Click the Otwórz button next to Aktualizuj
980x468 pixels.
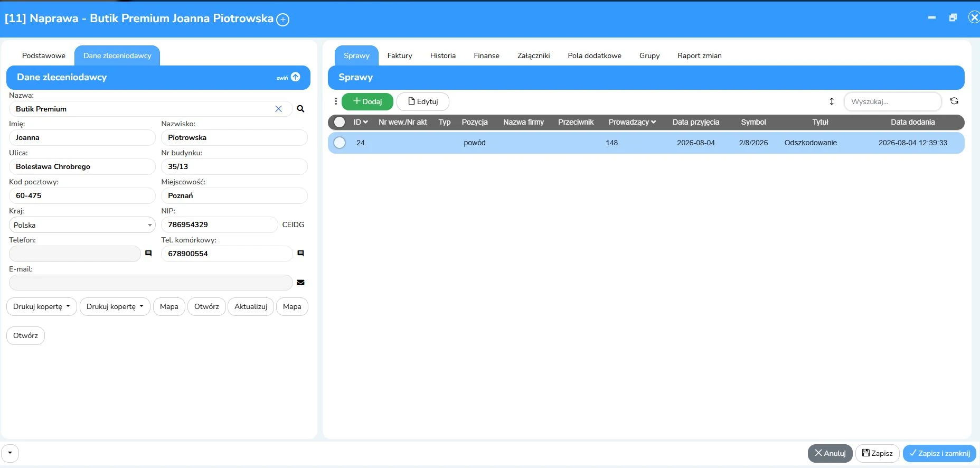[x=206, y=306]
